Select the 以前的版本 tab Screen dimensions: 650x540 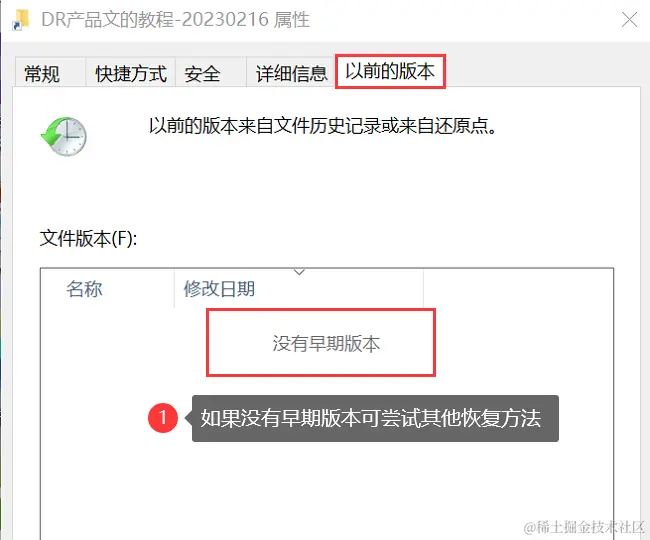(390, 71)
